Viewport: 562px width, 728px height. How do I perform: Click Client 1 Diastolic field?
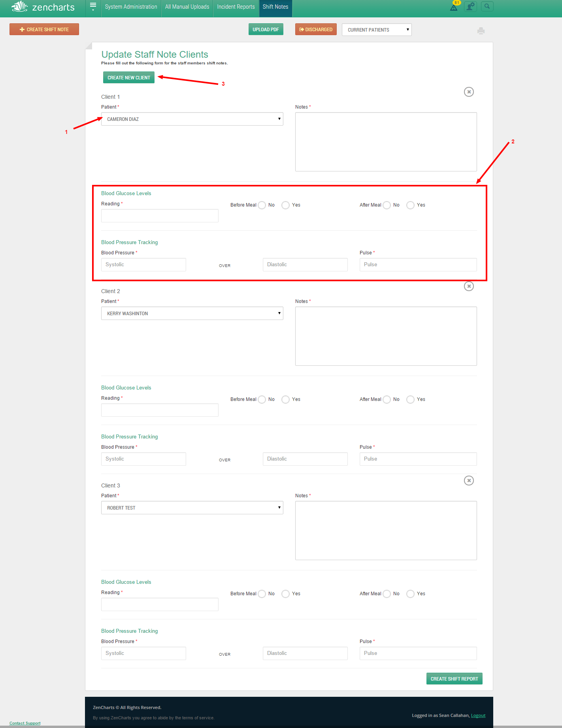click(x=305, y=265)
